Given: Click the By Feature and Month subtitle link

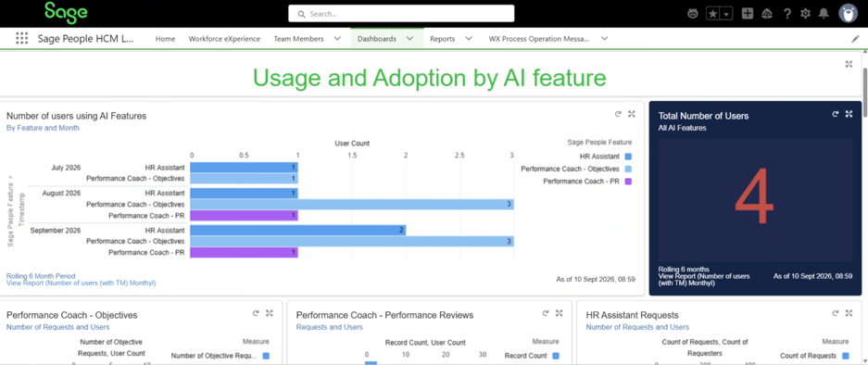Looking at the screenshot, I should pos(43,128).
